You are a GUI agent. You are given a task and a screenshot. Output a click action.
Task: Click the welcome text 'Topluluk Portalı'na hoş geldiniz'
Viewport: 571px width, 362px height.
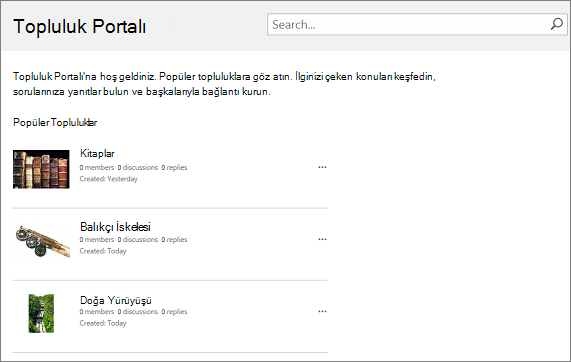84,77
